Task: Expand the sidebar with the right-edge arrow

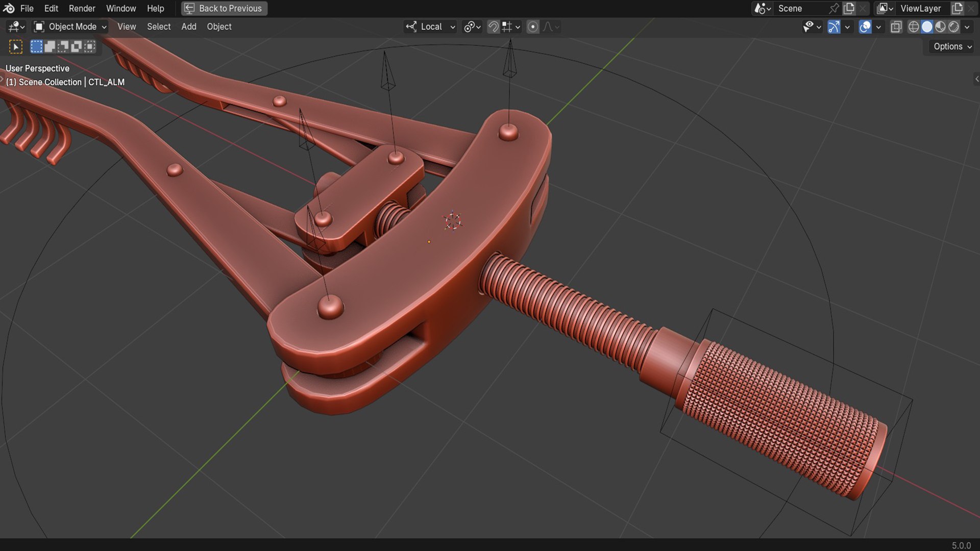Action: click(976, 79)
